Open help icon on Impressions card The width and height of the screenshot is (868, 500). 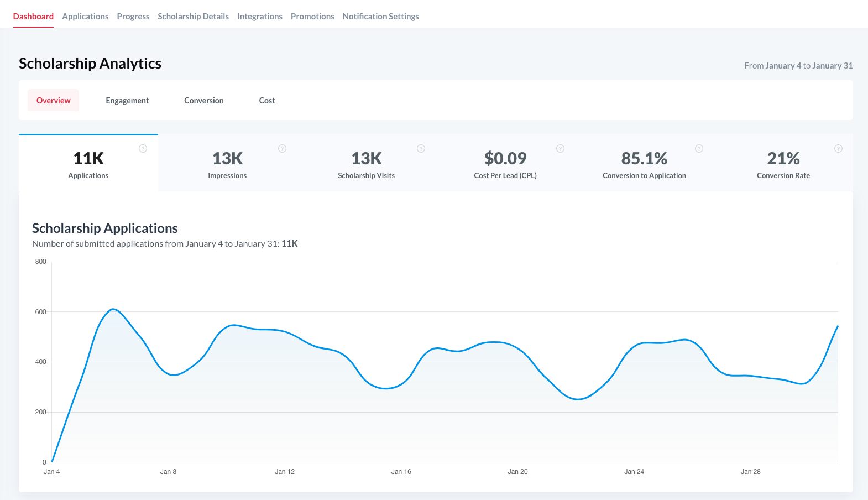(x=282, y=148)
